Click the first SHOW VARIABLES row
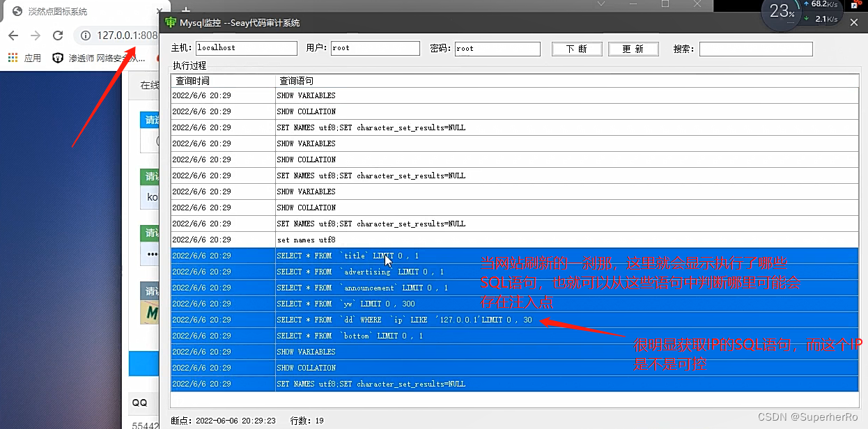The image size is (868, 429). click(x=515, y=95)
